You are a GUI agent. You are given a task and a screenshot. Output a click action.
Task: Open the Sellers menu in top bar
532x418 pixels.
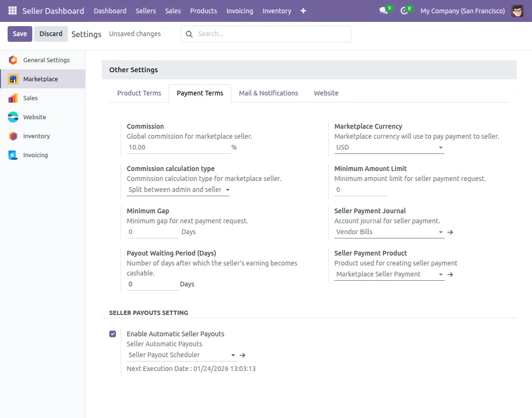[145, 10]
